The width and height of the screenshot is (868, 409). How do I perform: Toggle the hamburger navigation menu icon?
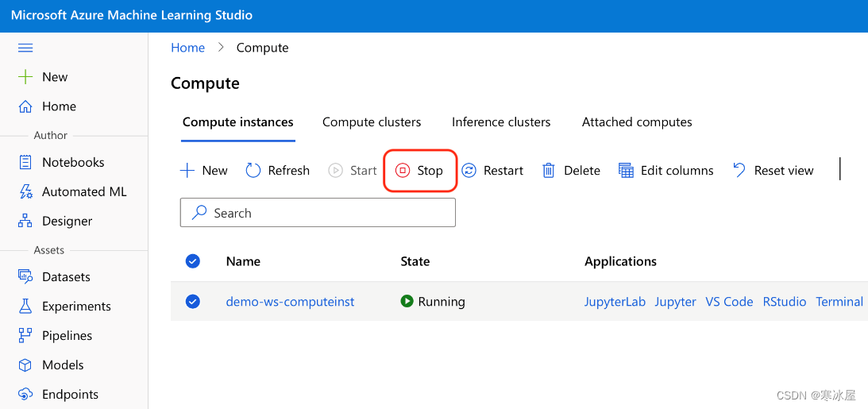pos(25,48)
